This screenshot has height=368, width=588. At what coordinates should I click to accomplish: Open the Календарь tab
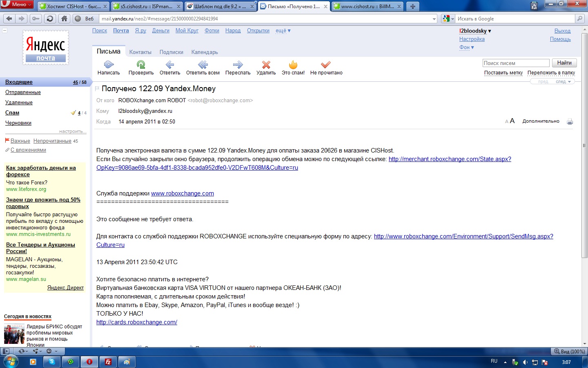click(x=205, y=52)
